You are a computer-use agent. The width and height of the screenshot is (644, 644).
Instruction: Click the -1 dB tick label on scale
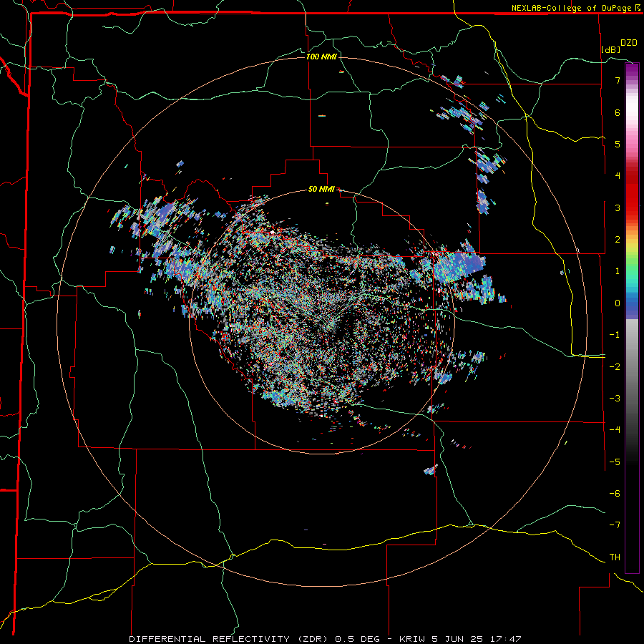pyautogui.click(x=615, y=335)
